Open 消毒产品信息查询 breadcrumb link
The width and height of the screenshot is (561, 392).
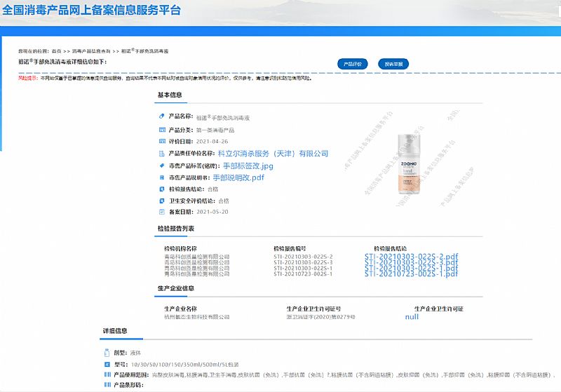click(x=91, y=52)
